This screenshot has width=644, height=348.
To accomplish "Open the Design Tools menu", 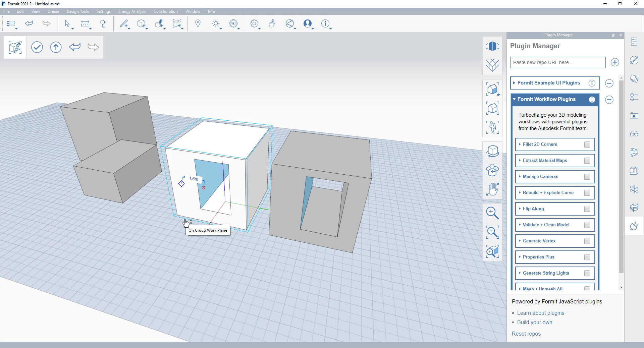I will coord(77,11).
